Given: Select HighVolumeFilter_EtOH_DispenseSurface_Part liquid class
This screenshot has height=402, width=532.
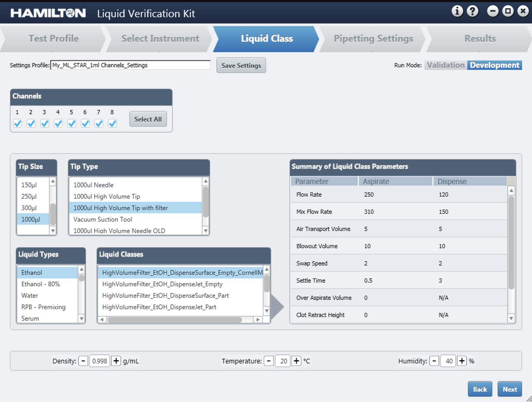Looking at the screenshot, I should (180, 295).
